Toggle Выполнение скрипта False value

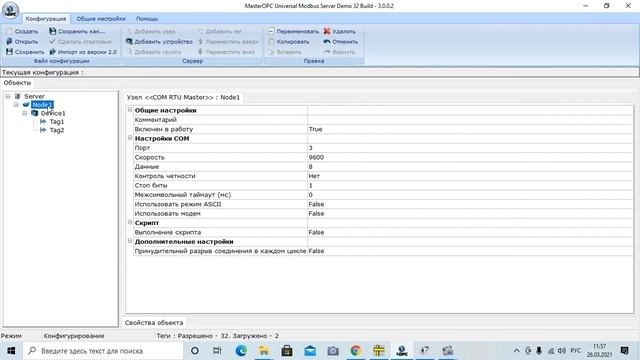coord(470,232)
